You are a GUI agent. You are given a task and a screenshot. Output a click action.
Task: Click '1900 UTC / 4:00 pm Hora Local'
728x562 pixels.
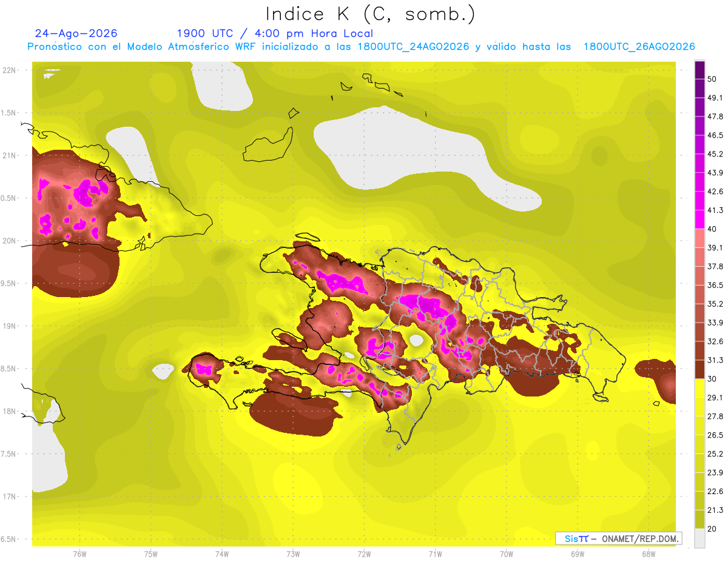pos(275,33)
